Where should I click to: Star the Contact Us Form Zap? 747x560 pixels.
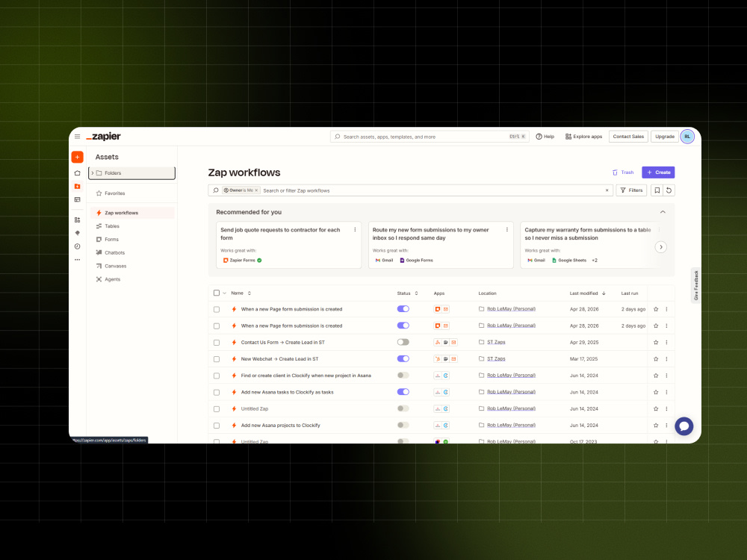[656, 343]
